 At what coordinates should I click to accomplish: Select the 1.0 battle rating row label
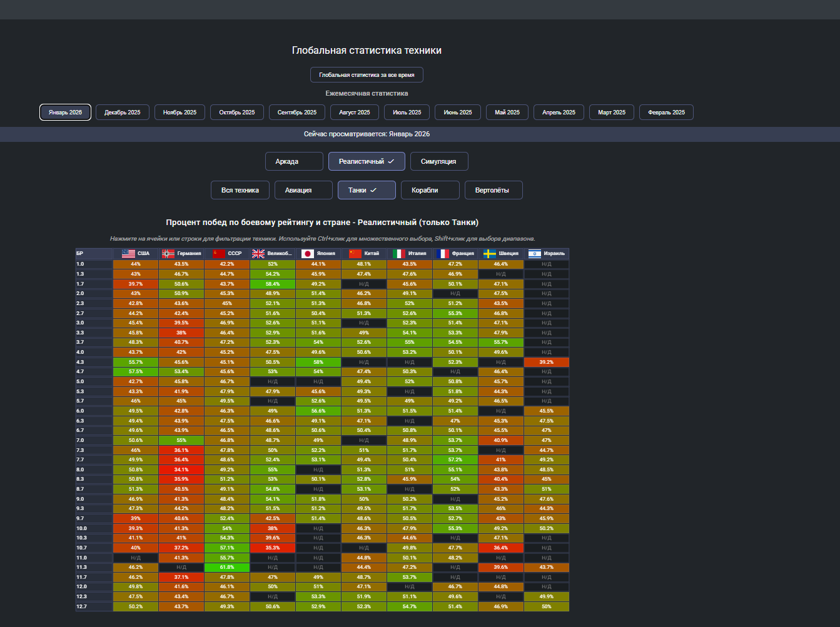click(x=94, y=264)
